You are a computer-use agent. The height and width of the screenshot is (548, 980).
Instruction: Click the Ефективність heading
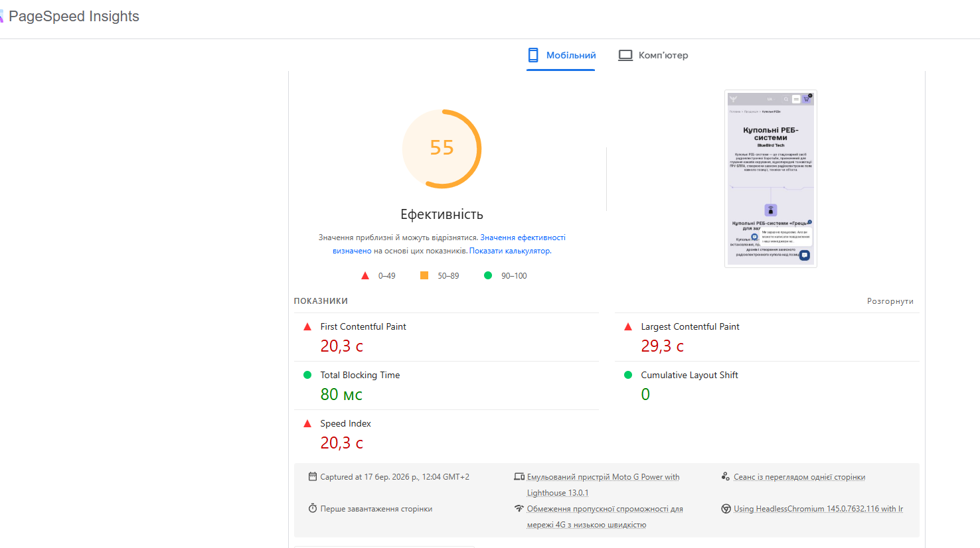(442, 214)
